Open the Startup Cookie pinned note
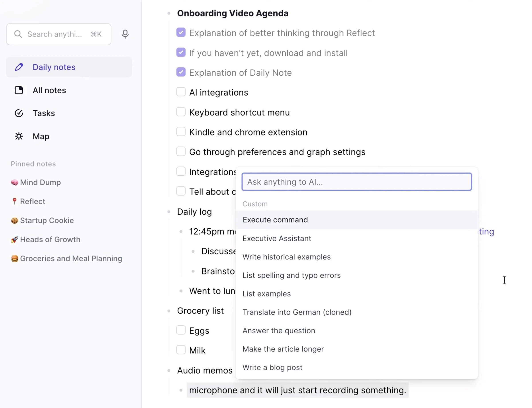Viewport: 532px width, 408px height. tap(47, 220)
